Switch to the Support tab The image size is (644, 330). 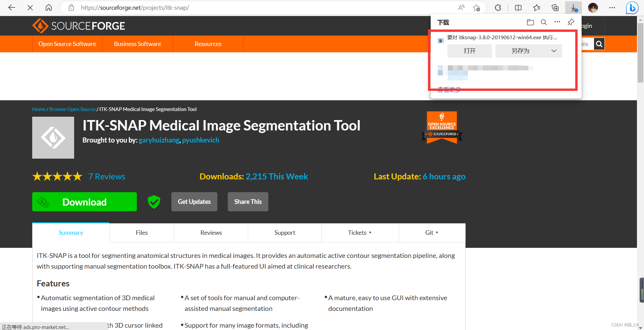[x=285, y=233]
